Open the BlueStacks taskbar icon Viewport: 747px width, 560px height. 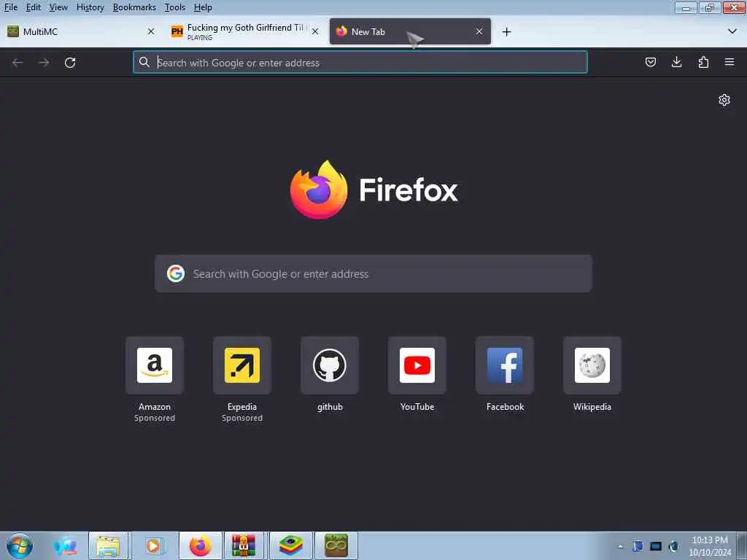291,545
